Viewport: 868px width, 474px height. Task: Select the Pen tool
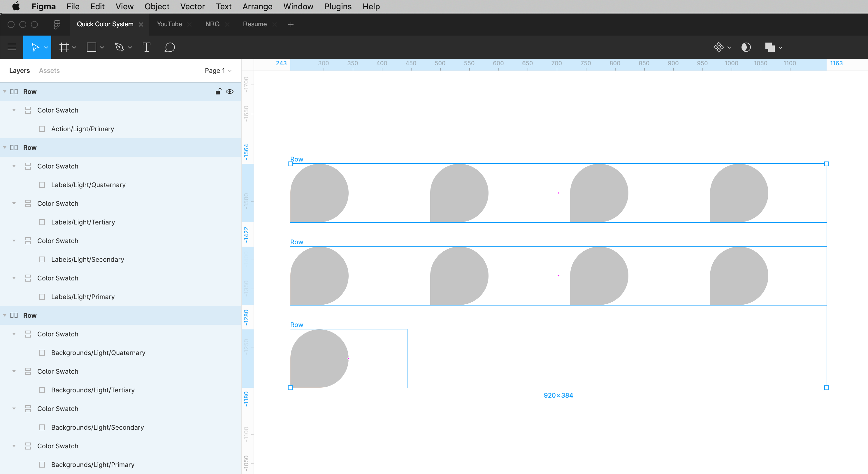119,47
